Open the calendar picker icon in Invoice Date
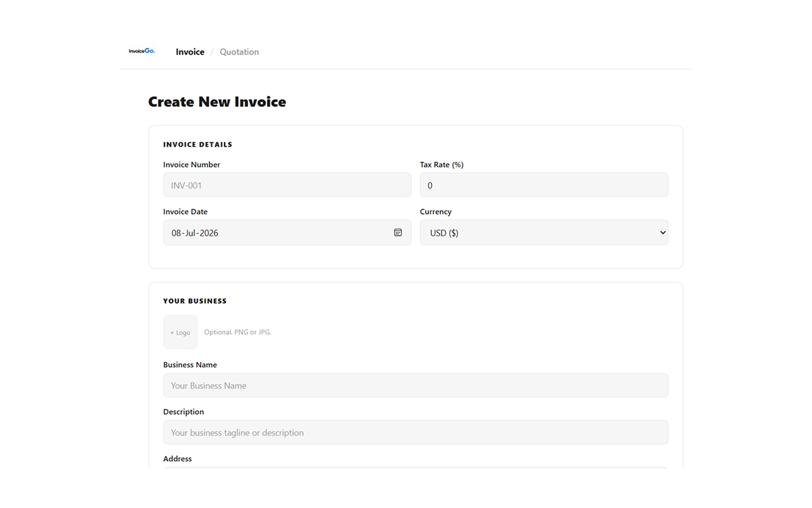 (x=398, y=232)
